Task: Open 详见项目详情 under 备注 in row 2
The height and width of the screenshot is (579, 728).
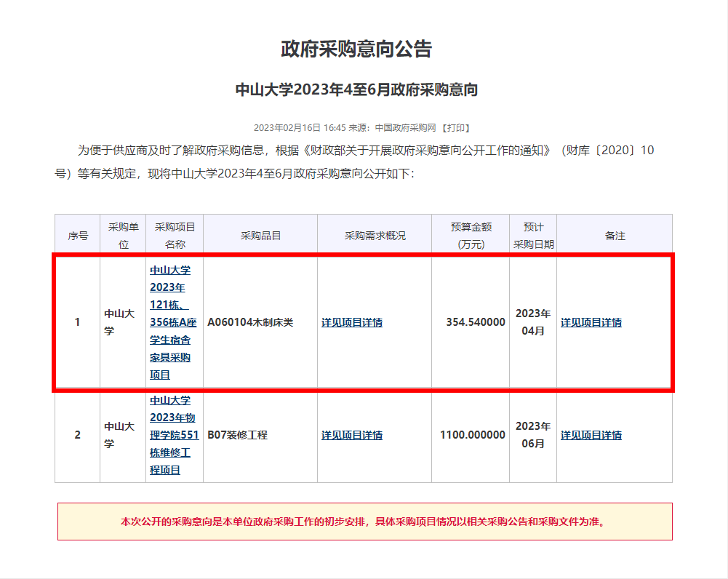Action: coord(591,435)
